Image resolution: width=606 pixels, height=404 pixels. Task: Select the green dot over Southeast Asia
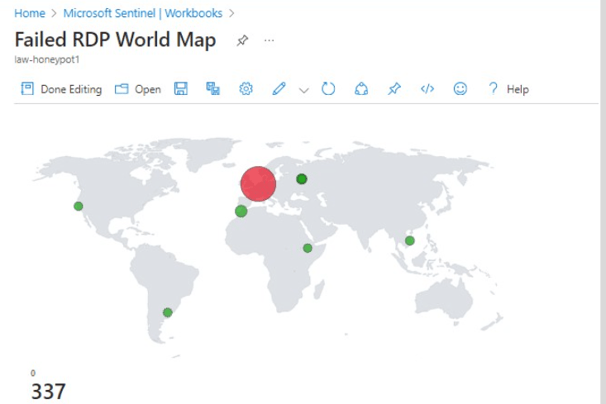point(410,240)
